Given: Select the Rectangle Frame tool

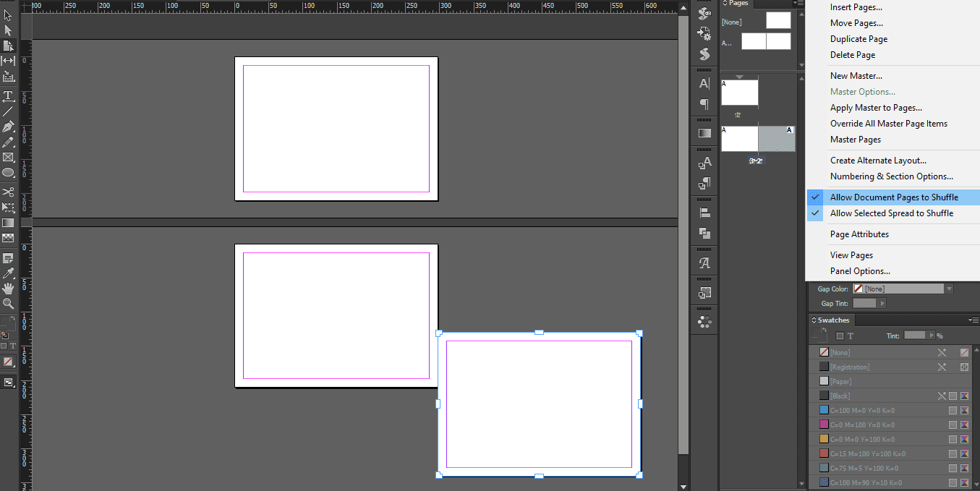Looking at the screenshot, I should tap(8, 157).
